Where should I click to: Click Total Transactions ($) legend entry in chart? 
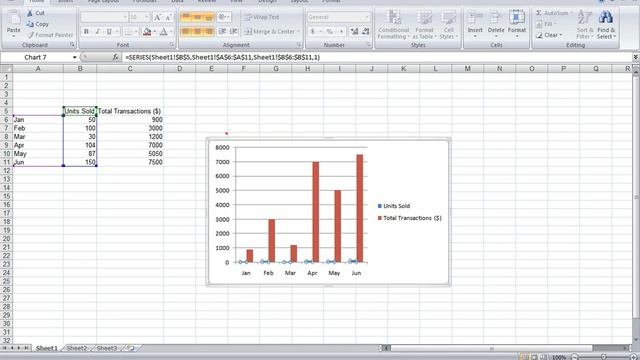point(409,218)
